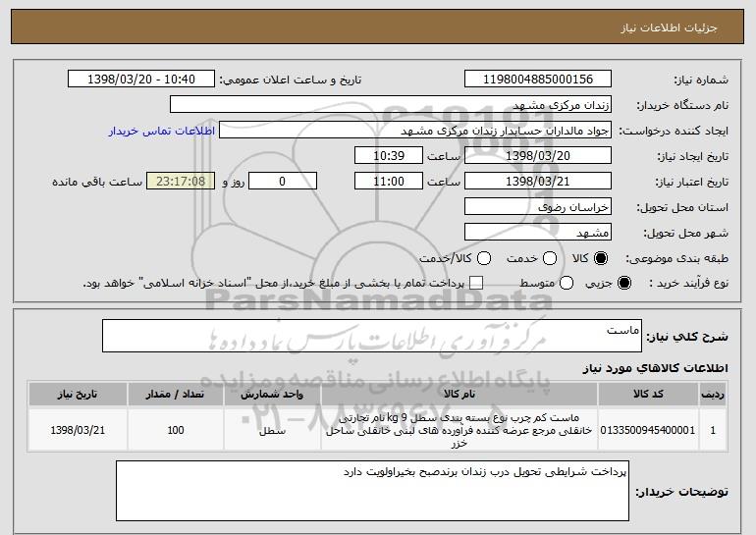This screenshot has width=756, height=535.
Task: Toggle the اسناد خزانه اسلامی payment checkbox
Action: (x=476, y=283)
